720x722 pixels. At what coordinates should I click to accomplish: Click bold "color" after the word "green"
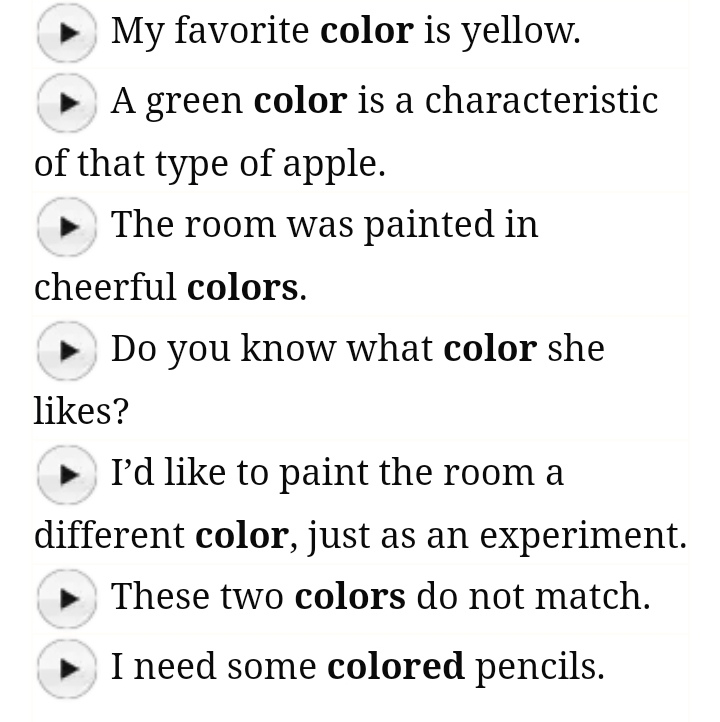300,101
